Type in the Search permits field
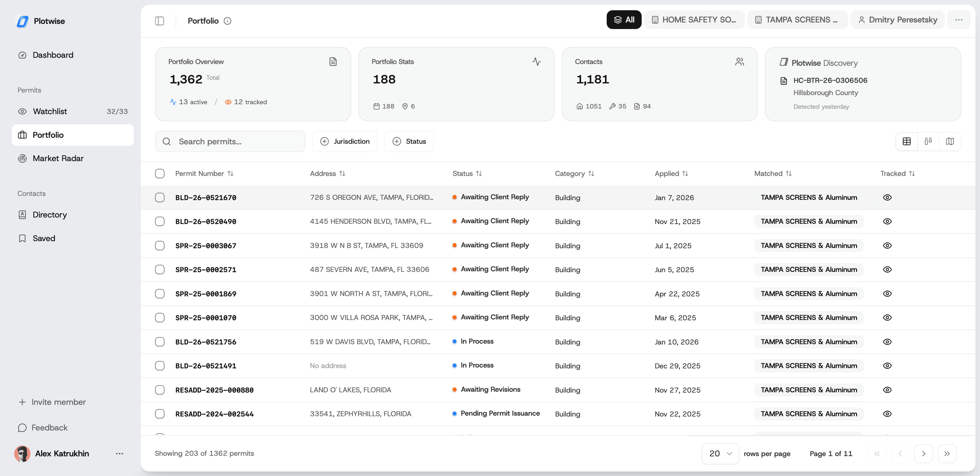980x476 pixels. [x=230, y=141]
